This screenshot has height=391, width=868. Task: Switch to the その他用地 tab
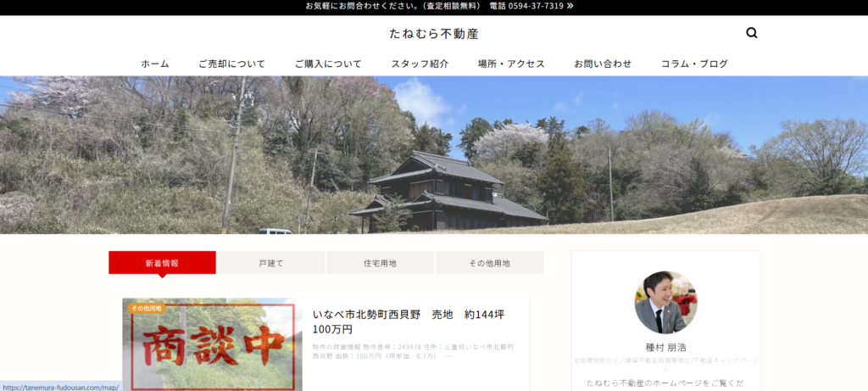click(x=489, y=263)
